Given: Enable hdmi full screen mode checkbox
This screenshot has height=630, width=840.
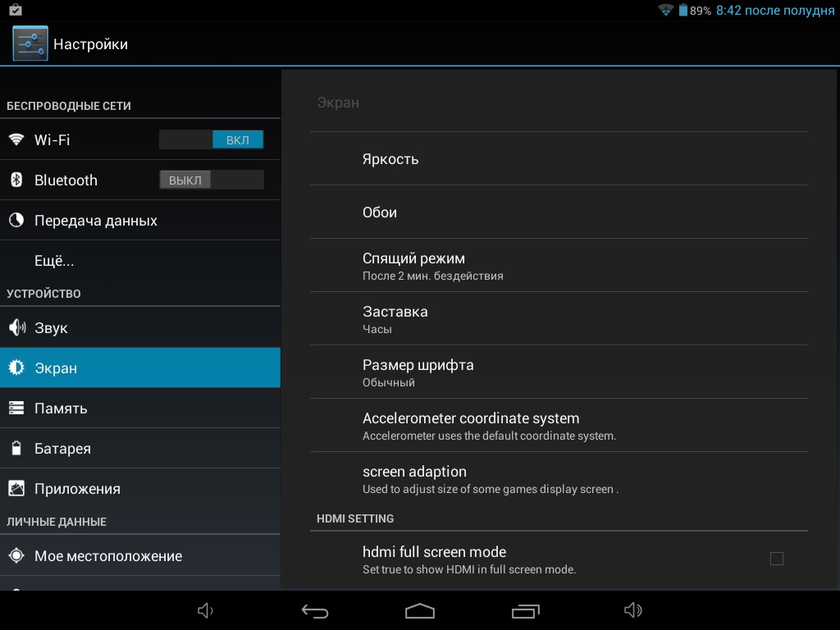Looking at the screenshot, I should point(776,559).
